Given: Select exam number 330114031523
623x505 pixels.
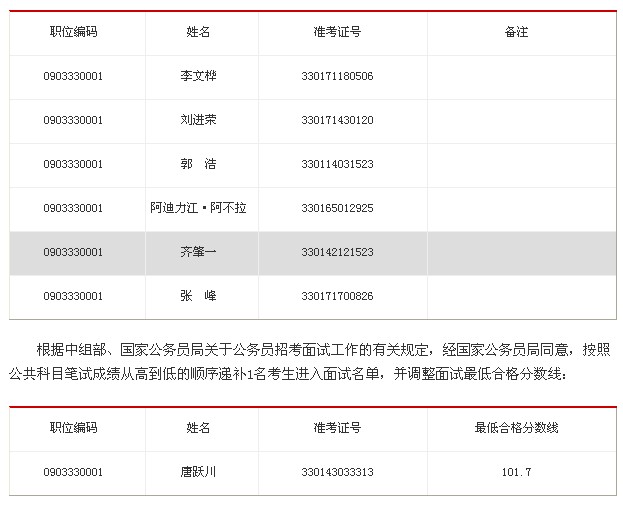Looking at the screenshot, I should pos(337,164).
